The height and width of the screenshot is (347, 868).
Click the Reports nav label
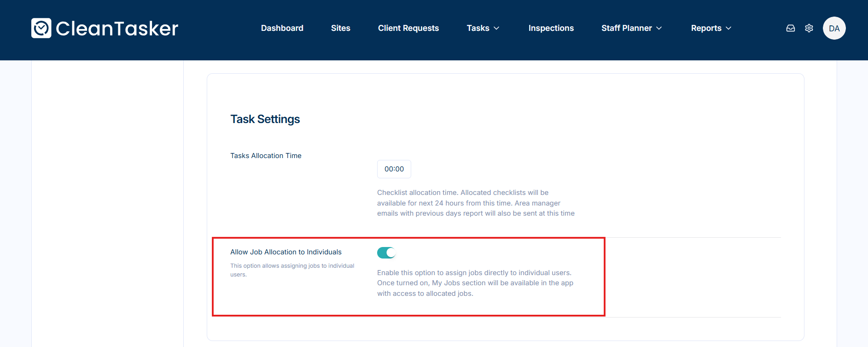tap(706, 28)
